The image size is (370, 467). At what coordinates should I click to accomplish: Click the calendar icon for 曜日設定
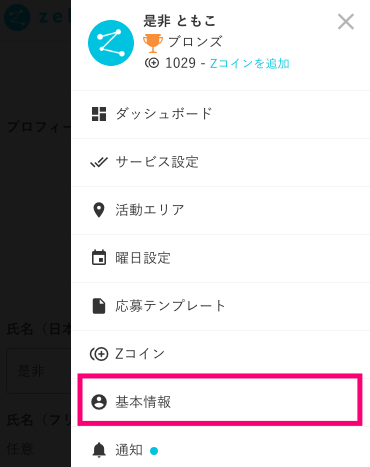tap(99, 258)
